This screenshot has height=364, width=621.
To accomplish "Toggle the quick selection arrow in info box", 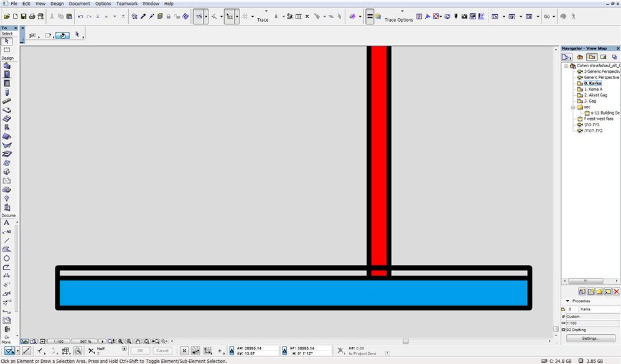I will click(78, 35).
